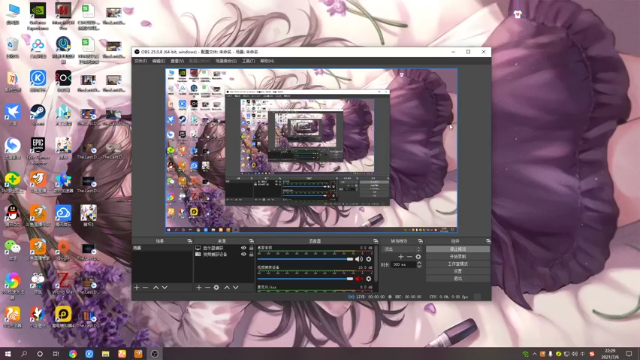This screenshot has width=640, height=360.
Task: Remove the transition with the Scene Transitions minus icon
Action: click(409, 257)
